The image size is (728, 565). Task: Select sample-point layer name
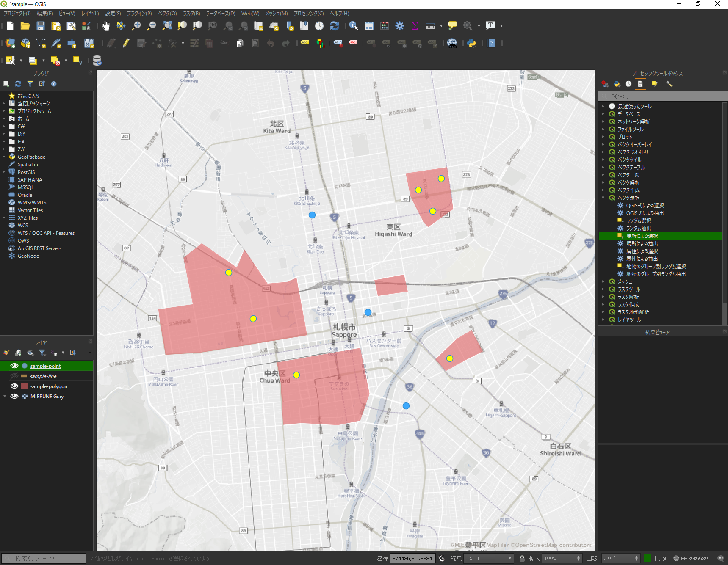[x=45, y=366]
